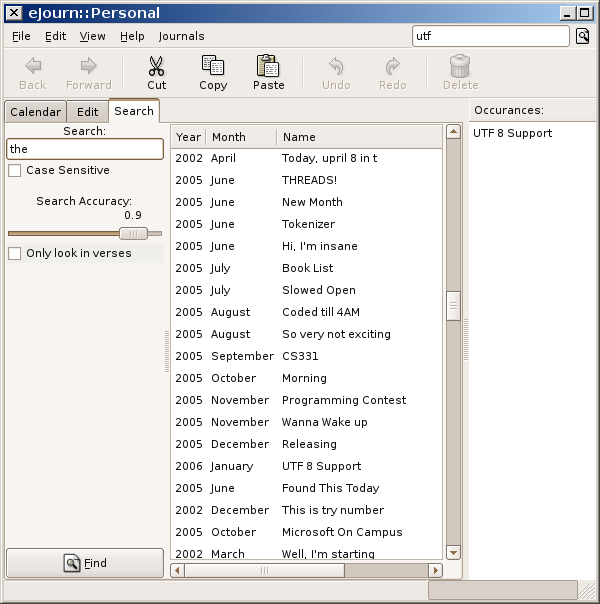Image resolution: width=600 pixels, height=604 pixels.
Task: Click the down arrow on the results scrollbar
Action: pyautogui.click(x=453, y=553)
